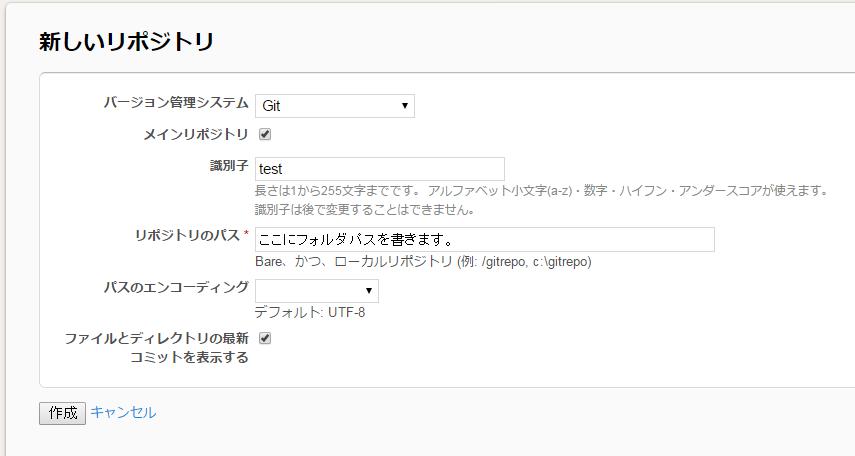
Task: Click the 識別子 label
Action: click(229, 165)
